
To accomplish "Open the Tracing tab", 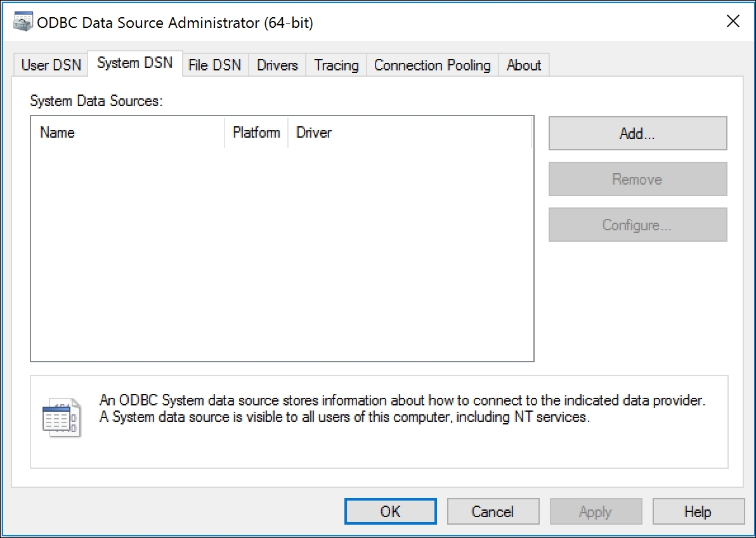I will [x=336, y=65].
